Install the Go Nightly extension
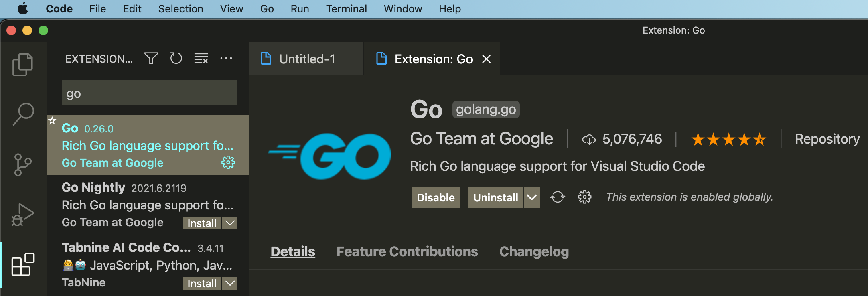Viewport: 868px width, 296px height. point(202,223)
